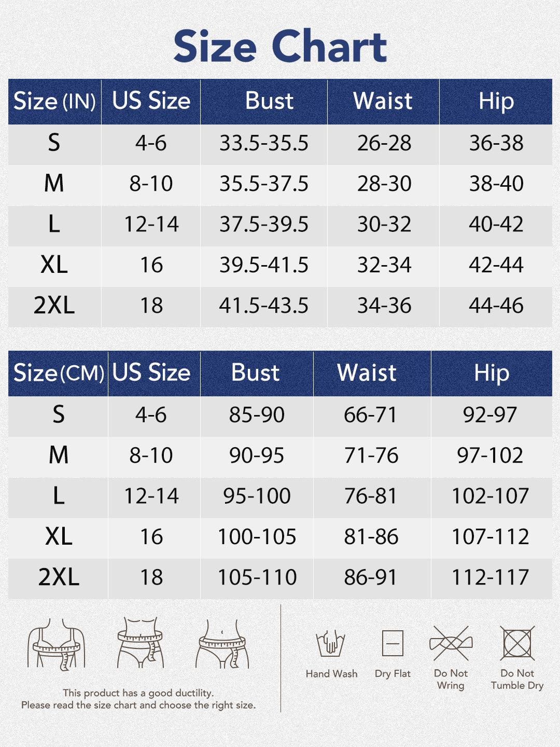Click the Do Not Wring icon
Viewport: 560px width, 747px height.
pos(451,643)
